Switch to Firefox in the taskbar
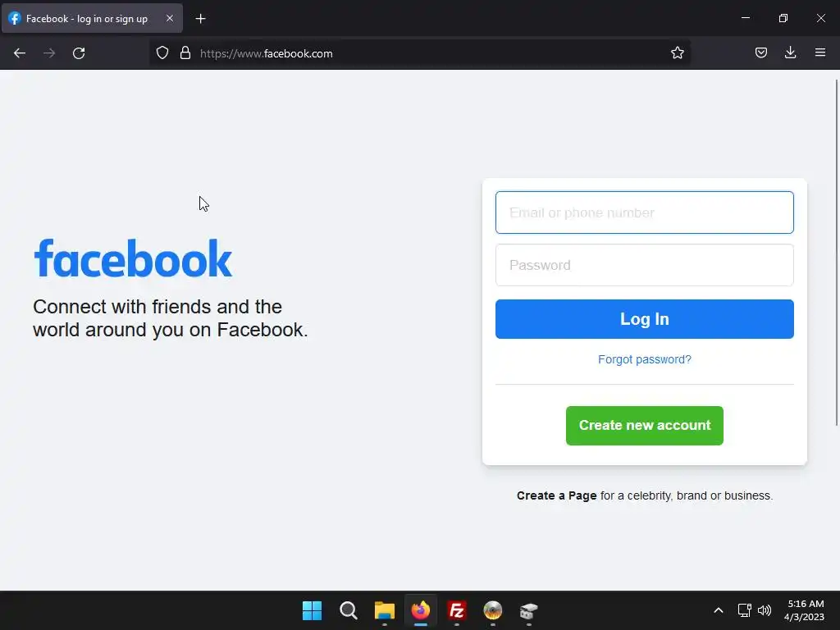The height and width of the screenshot is (630, 840). click(421, 610)
